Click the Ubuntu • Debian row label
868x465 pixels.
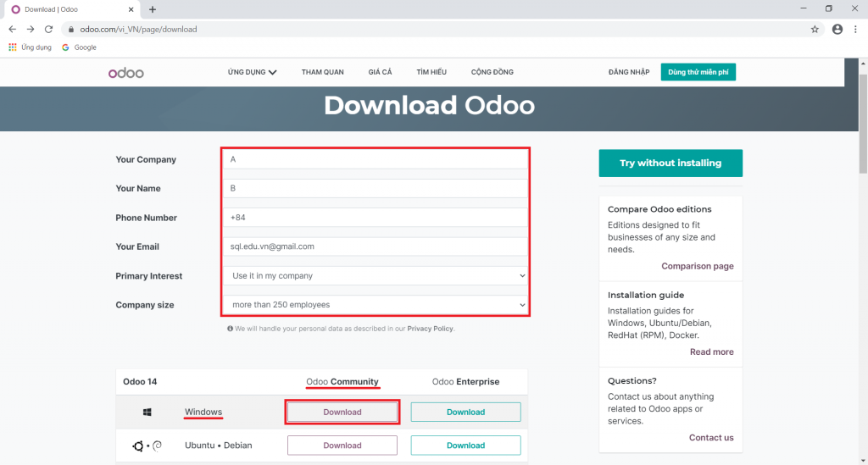coord(218,445)
